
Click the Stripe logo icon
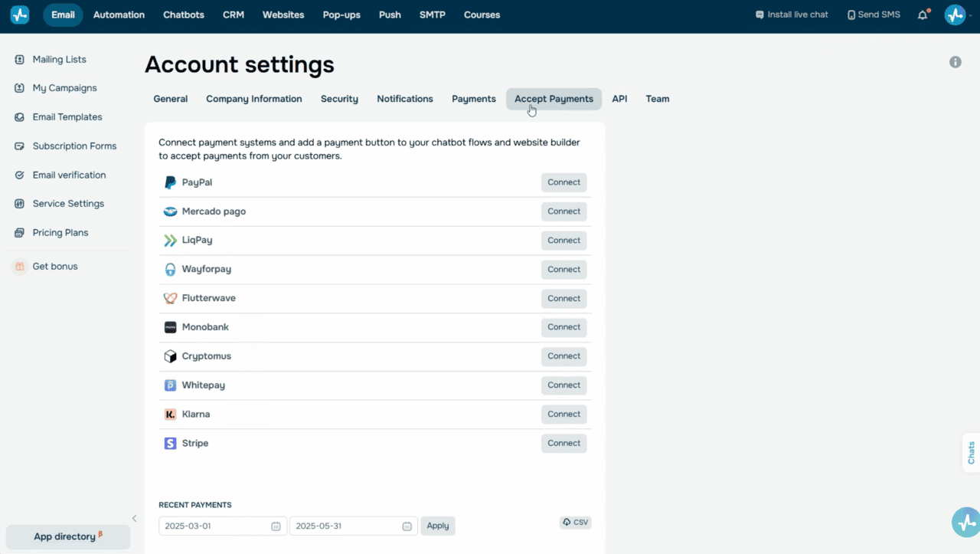[170, 444]
